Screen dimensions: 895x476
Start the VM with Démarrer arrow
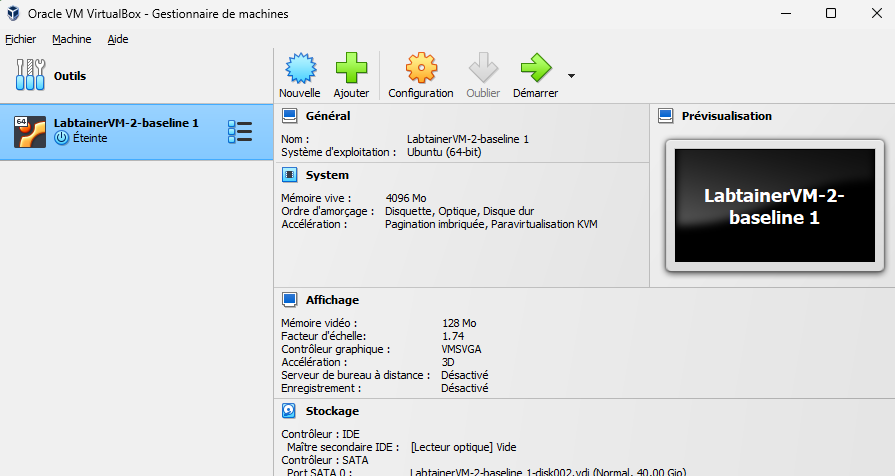tap(535, 68)
